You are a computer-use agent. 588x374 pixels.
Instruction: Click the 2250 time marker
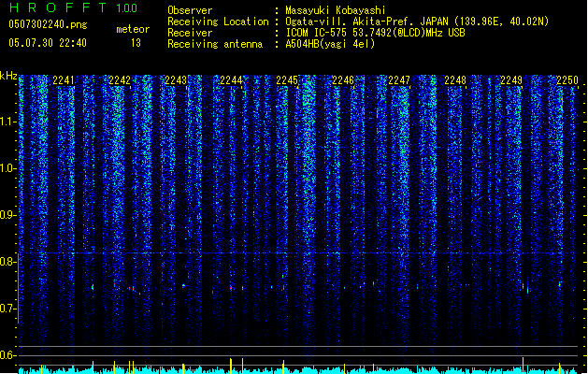(567, 80)
